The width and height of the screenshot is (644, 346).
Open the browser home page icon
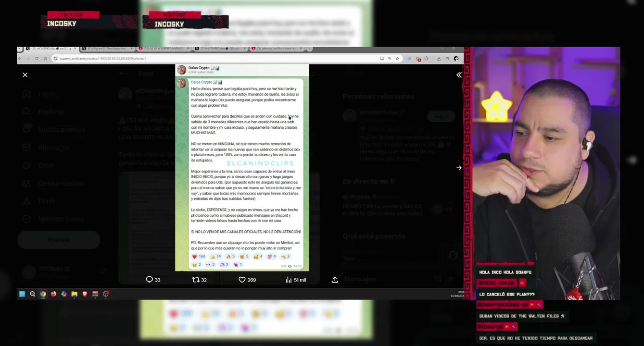point(45,58)
